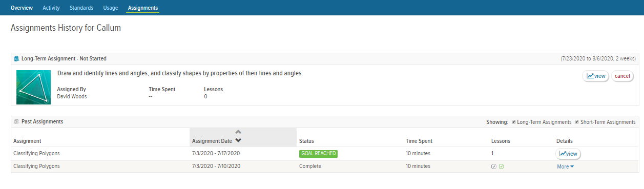Click the Long-Term Assignment calendar icon
The height and width of the screenshot is (189, 644).
[x=16, y=59]
